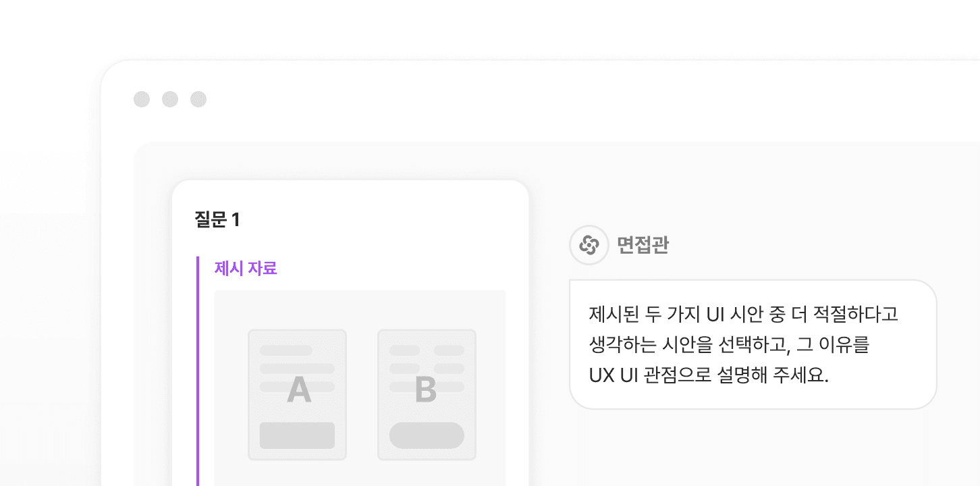Click the large letter B in the mockup
This screenshot has width=980, height=486.
point(426,389)
